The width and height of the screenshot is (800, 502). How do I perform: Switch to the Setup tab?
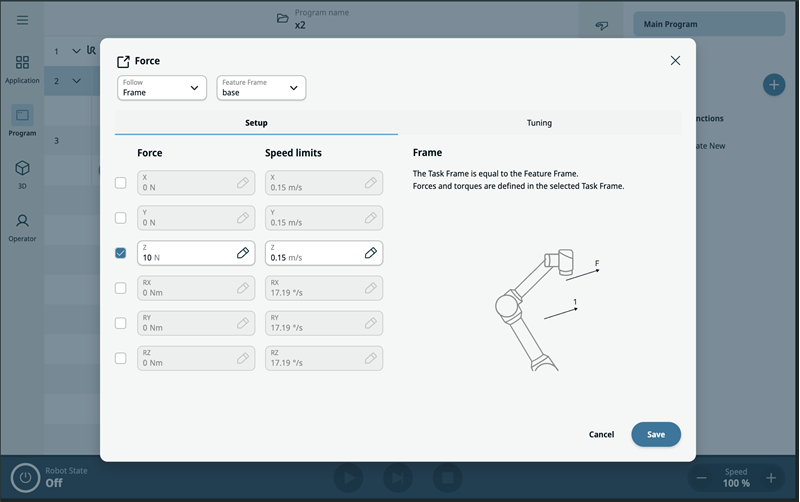(x=256, y=123)
